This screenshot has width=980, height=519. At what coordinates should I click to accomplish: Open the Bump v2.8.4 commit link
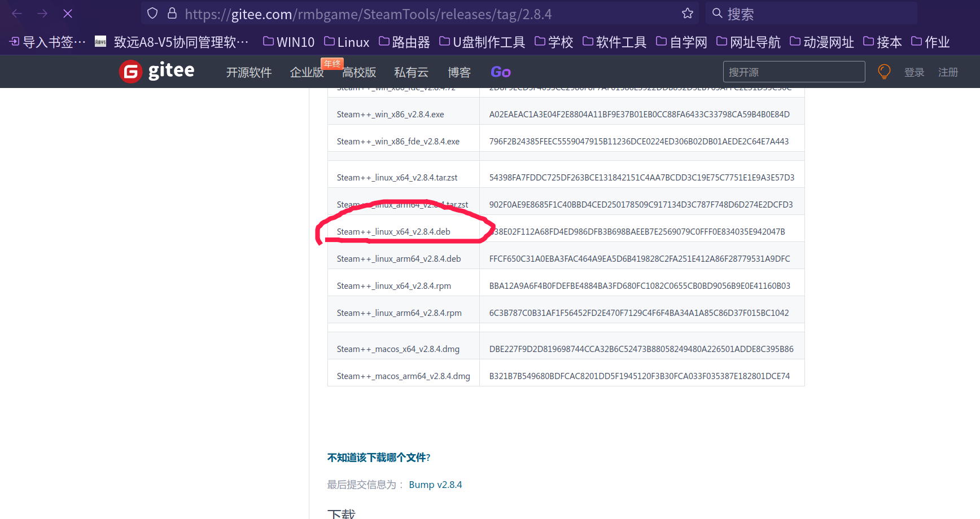(x=435, y=484)
